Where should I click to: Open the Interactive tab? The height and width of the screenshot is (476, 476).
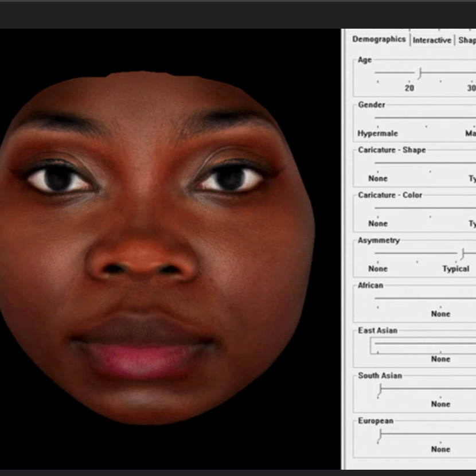(432, 40)
